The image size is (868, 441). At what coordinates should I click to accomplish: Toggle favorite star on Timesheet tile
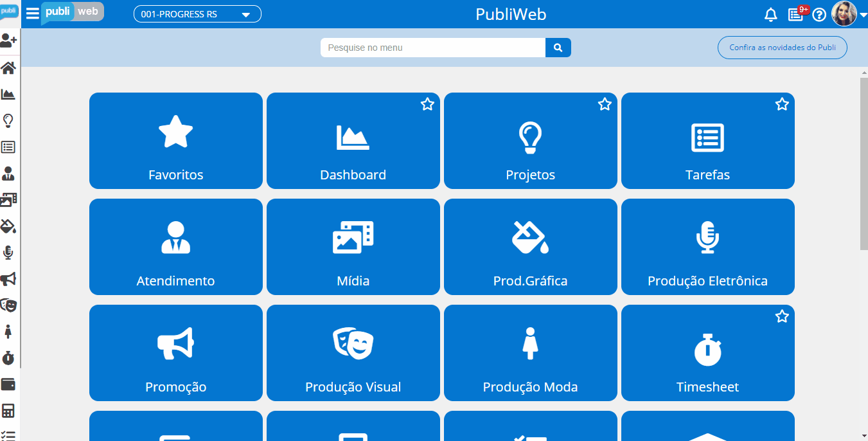click(782, 316)
